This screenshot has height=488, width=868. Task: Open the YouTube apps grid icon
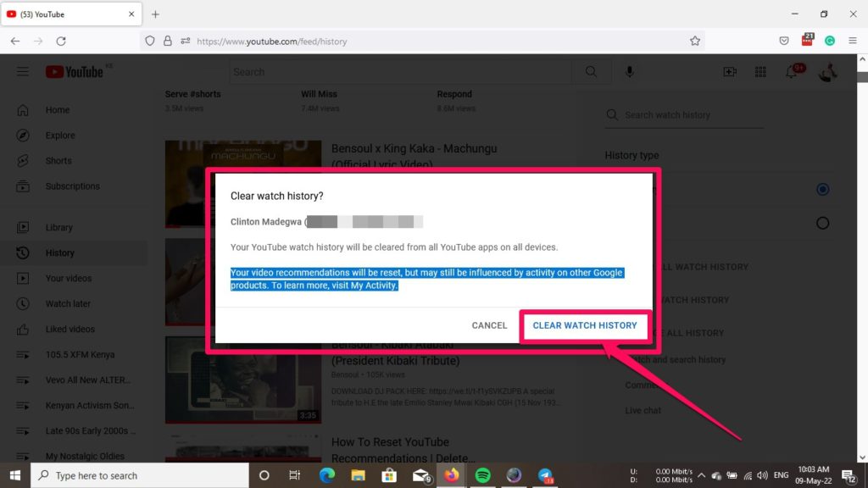pyautogui.click(x=760, y=72)
